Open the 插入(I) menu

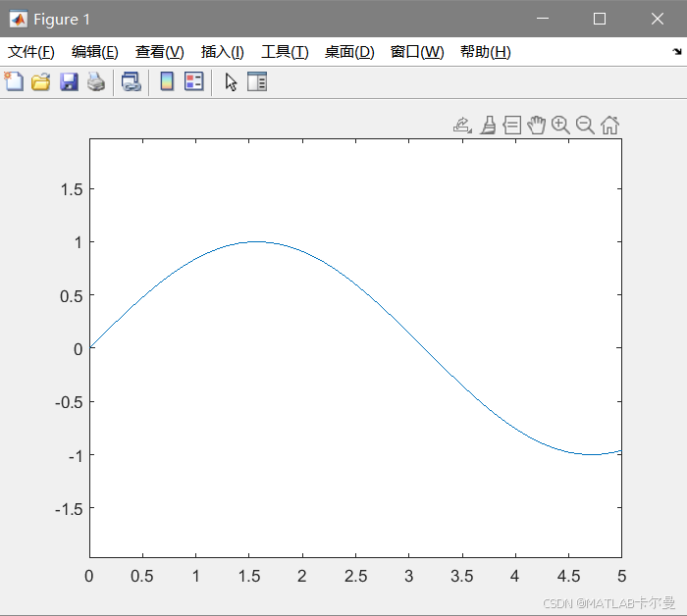222,52
